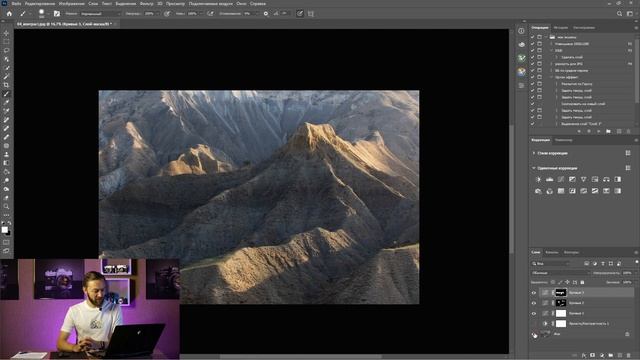Viewport: 640px width, 360px height.
Task: Select the Crop tool
Action: click(6, 85)
